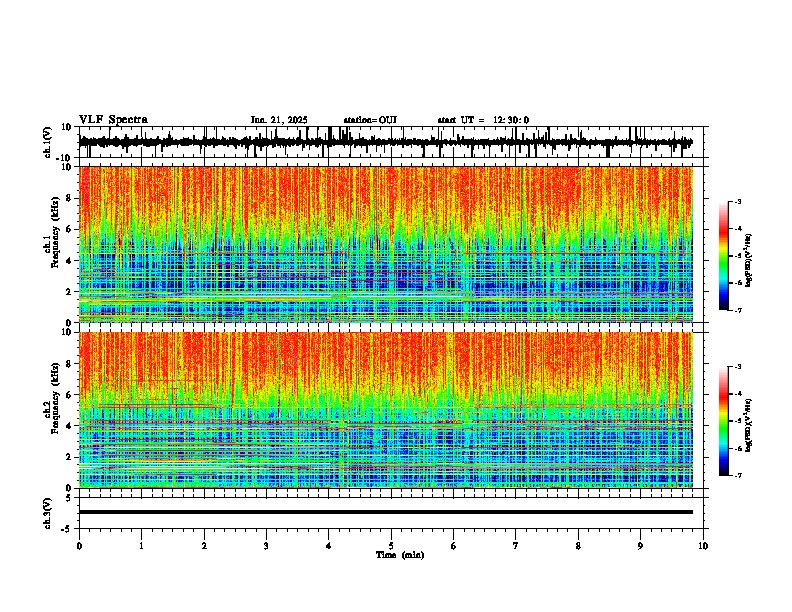The height and width of the screenshot is (612, 792).
Task: Click the -7 label on ch.1 color bar
Action: click(x=737, y=310)
